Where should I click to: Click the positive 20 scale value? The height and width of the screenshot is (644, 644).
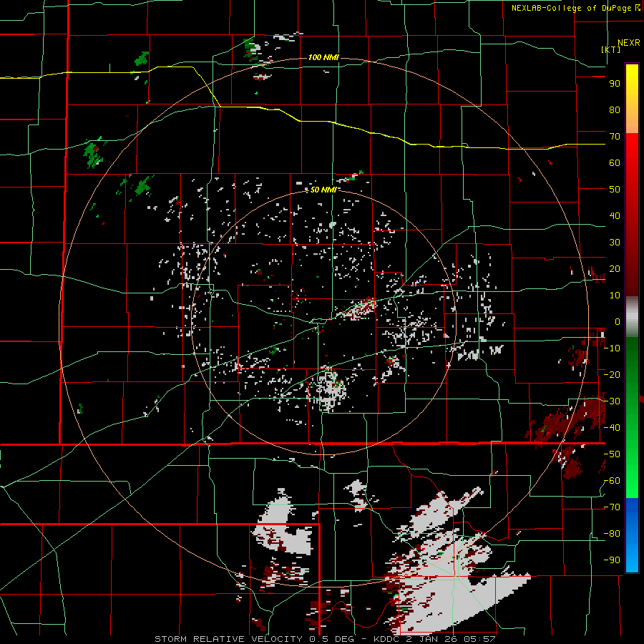coord(615,269)
